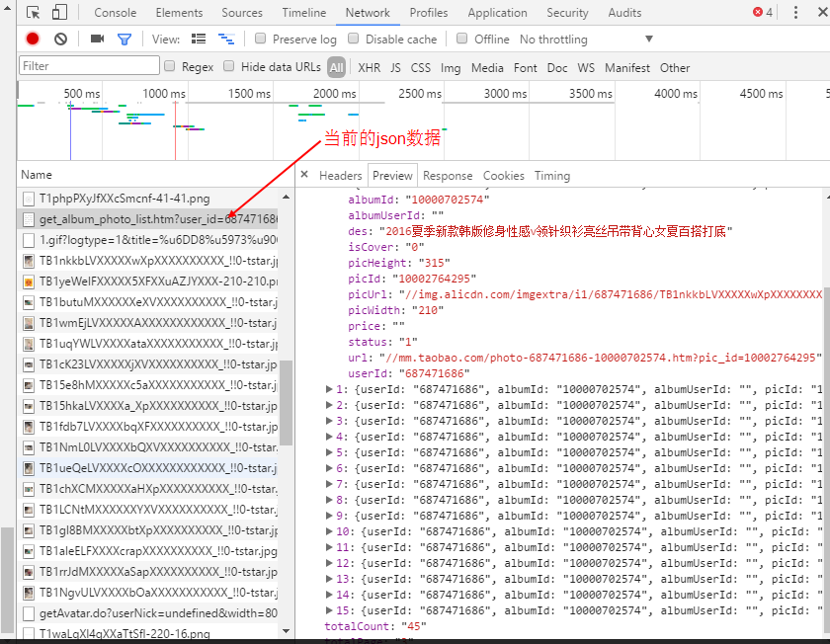
Task: Check Hide data URLs
Action: tap(228, 65)
